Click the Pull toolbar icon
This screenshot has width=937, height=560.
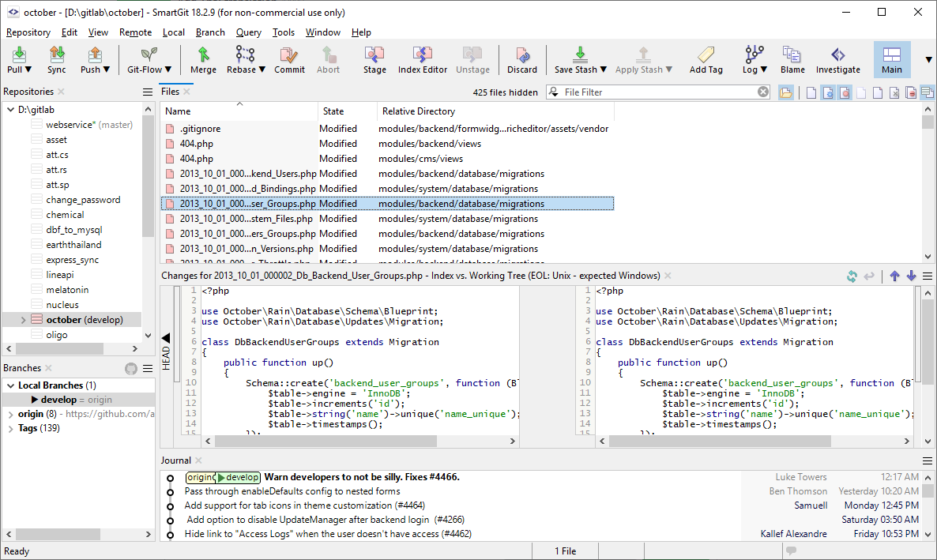click(x=19, y=54)
